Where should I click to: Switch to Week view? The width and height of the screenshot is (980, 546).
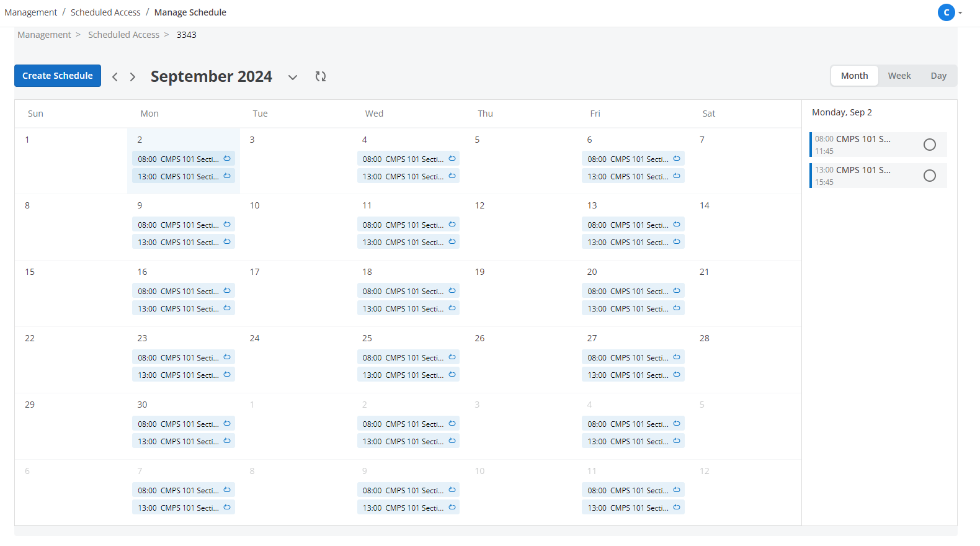pos(899,76)
